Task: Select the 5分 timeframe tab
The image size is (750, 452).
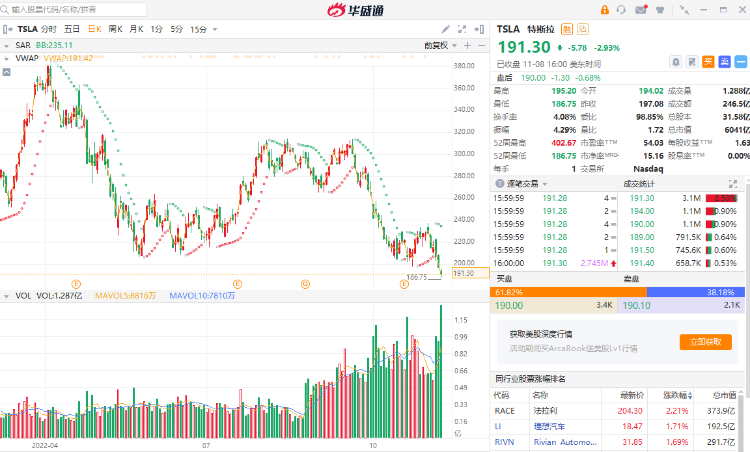Action: tap(176, 29)
